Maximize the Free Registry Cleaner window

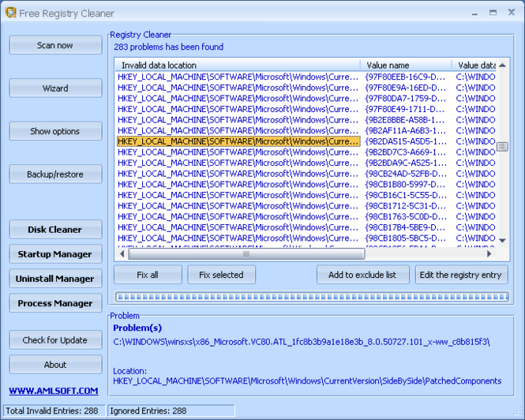point(493,13)
